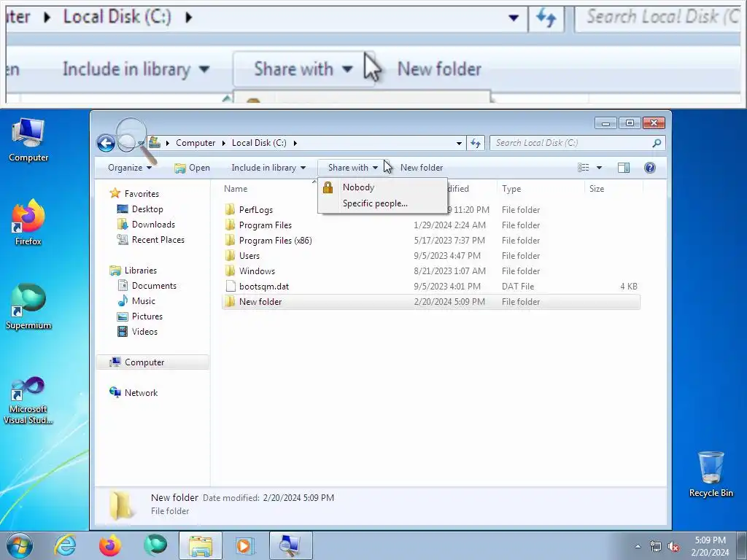Click the Supermium desktop shortcut
This screenshot has width=747, height=560.
point(28,307)
